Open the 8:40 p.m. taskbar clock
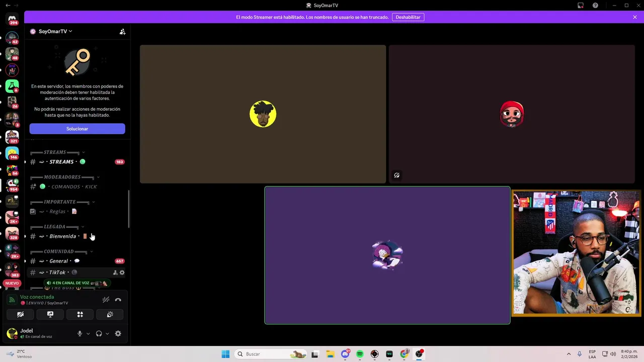The height and width of the screenshot is (362, 644). click(628, 354)
